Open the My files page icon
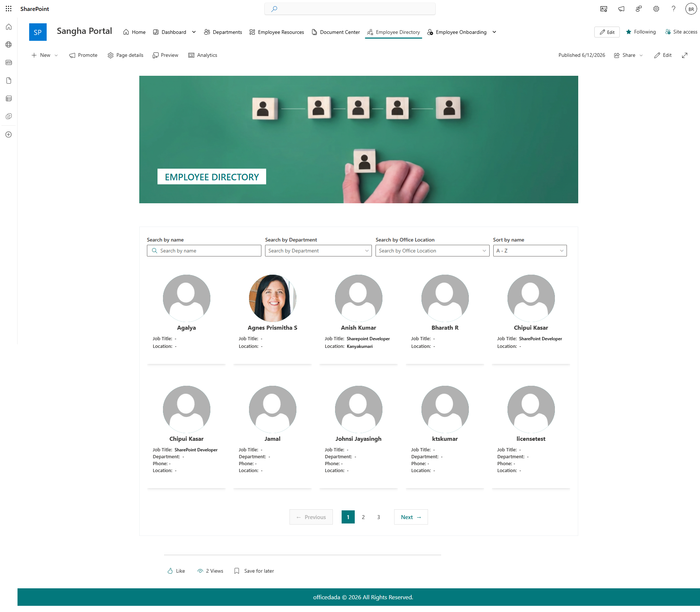This screenshot has height=612, width=700. click(x=9, y=81)
